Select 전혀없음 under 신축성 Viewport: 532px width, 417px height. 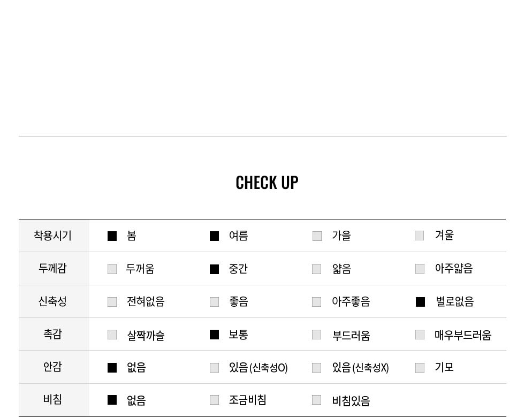(x=112, y=301)
